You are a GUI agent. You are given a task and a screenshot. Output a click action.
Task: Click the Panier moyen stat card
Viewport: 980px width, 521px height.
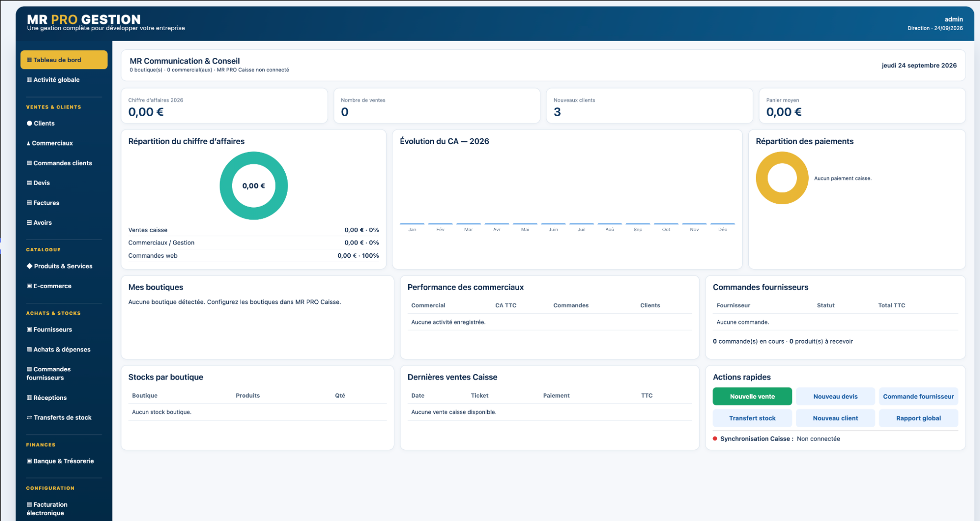(862, 106)
